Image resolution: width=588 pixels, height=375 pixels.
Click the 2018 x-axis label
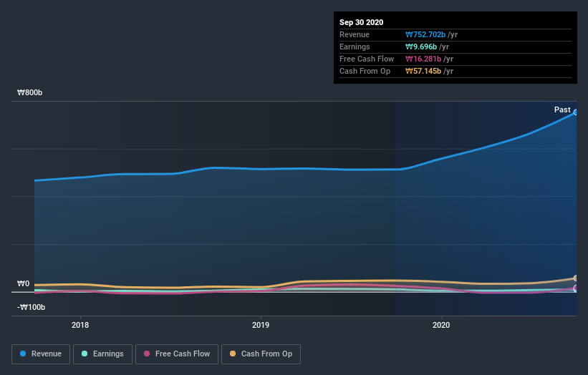tap(80, 325)
